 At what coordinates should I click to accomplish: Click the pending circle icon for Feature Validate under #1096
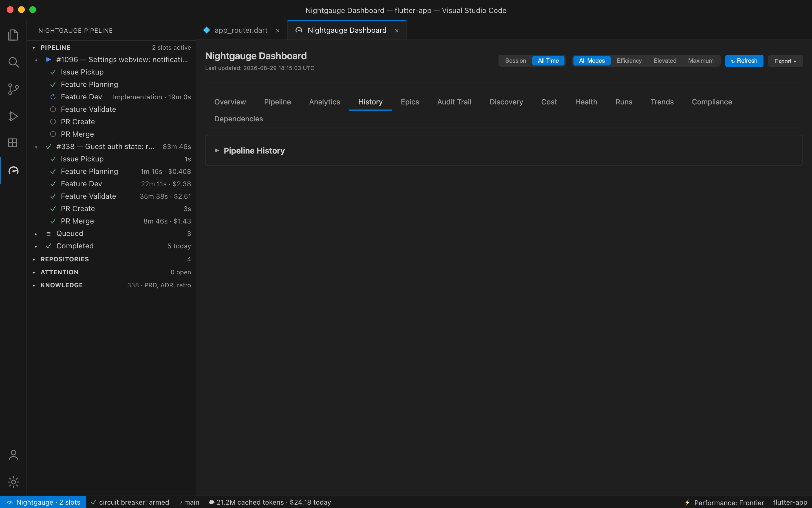tap(53, 109)
